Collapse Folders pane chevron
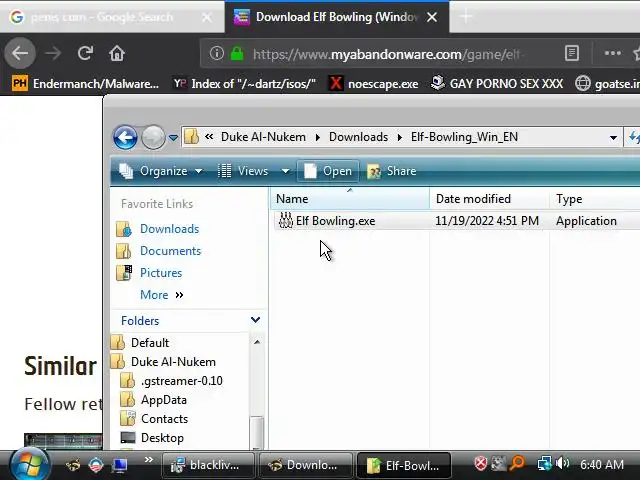This screenshot has width=640, height=480. (256, 320)
